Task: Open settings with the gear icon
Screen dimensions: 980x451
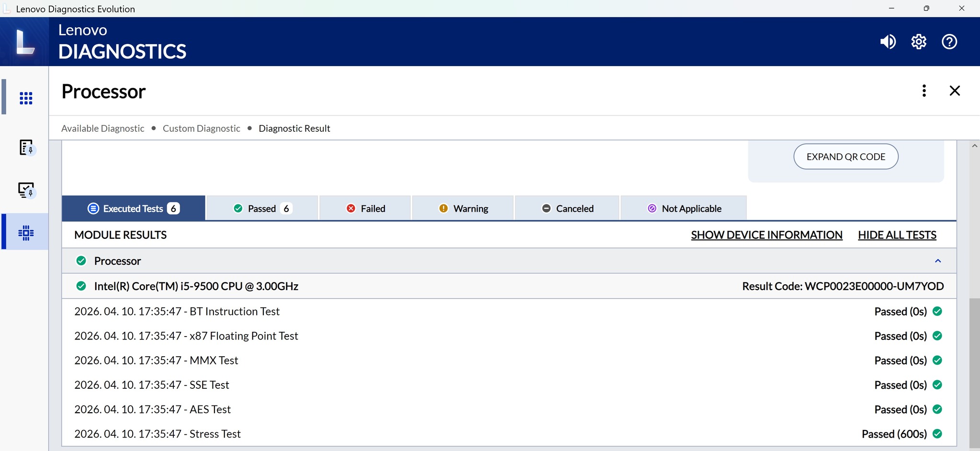Action: click(919, 42)
